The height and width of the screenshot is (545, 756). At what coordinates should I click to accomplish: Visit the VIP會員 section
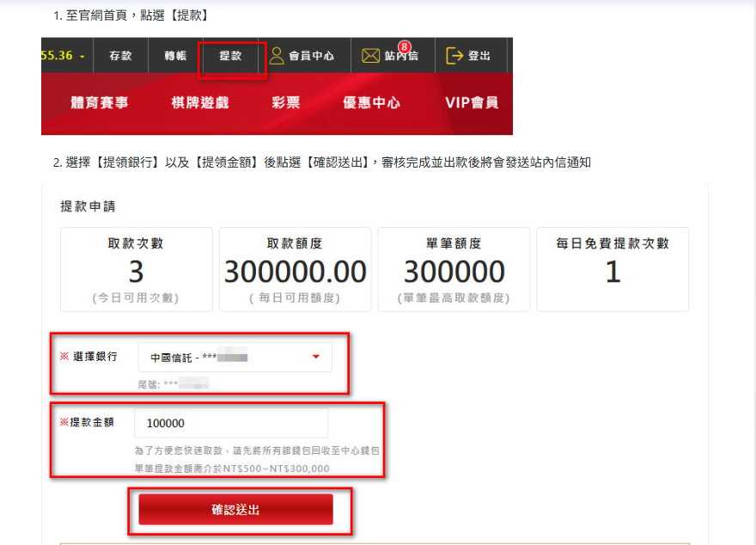[x=472, y=103]
